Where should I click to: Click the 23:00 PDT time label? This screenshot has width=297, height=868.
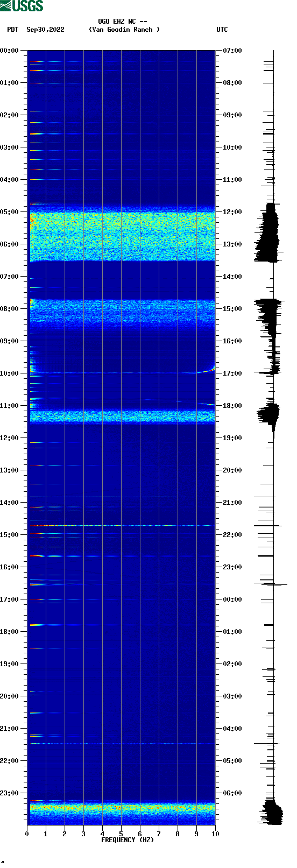point(9,793)
